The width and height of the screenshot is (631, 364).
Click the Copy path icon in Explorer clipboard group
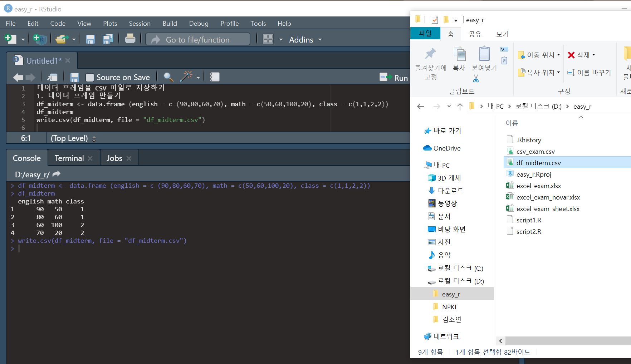[x=504, y=49]
